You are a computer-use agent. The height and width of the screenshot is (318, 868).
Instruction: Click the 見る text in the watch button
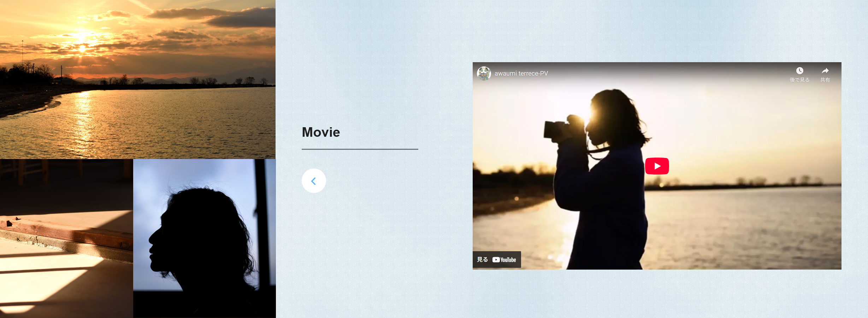482,260
